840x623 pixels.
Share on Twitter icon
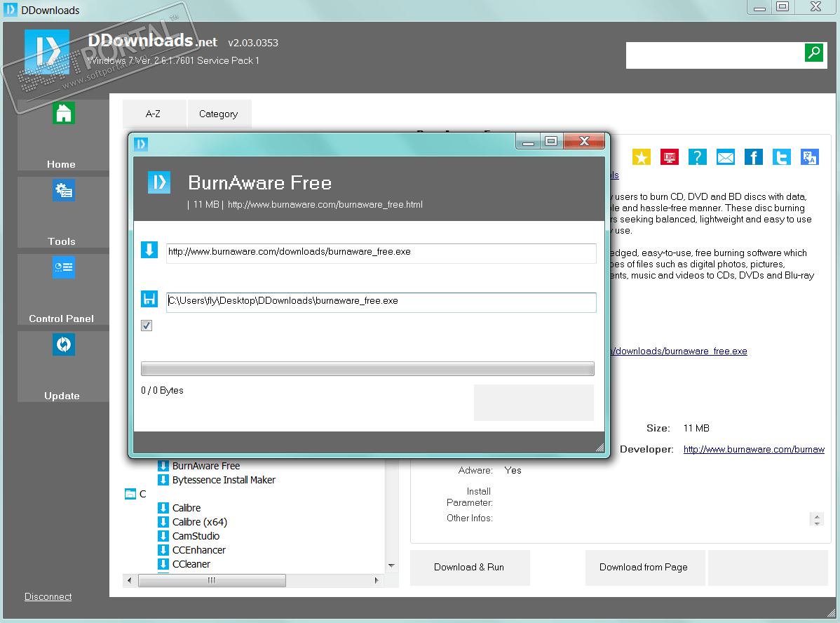(x=782, y=157)
